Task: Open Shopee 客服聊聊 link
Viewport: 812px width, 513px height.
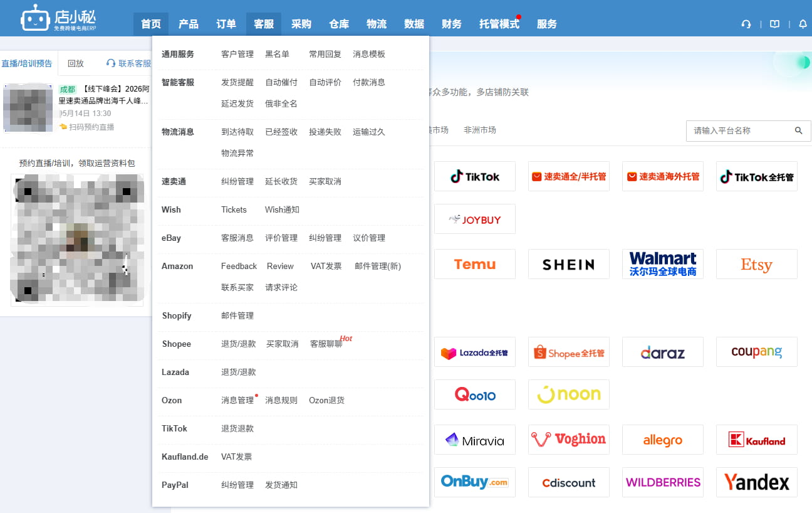Action: tap(326, 344)
